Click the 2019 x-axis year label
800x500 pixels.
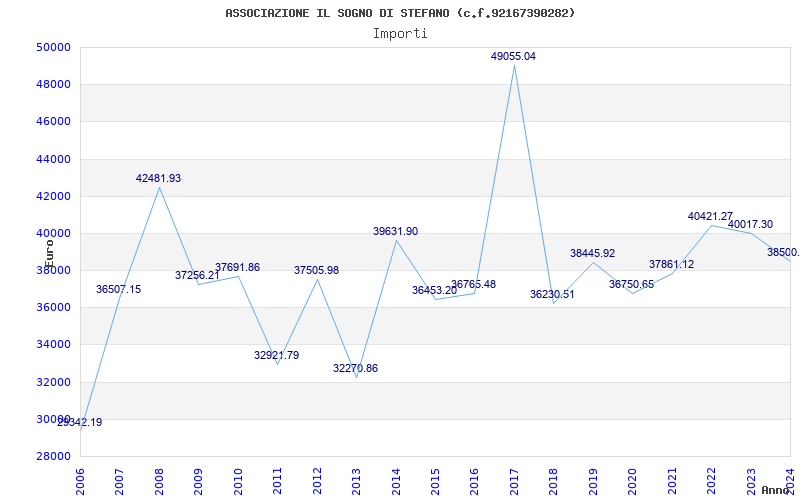click(593, 482)
